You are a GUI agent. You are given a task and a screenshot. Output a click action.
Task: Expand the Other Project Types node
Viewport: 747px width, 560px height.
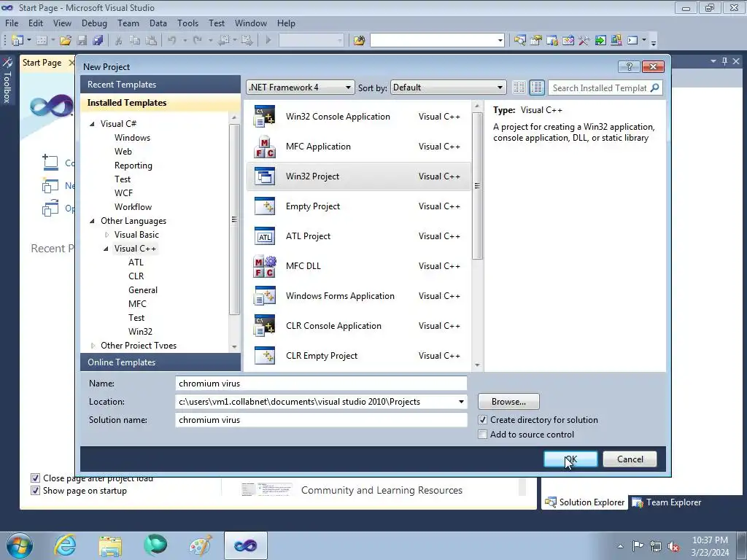(93, 346)
